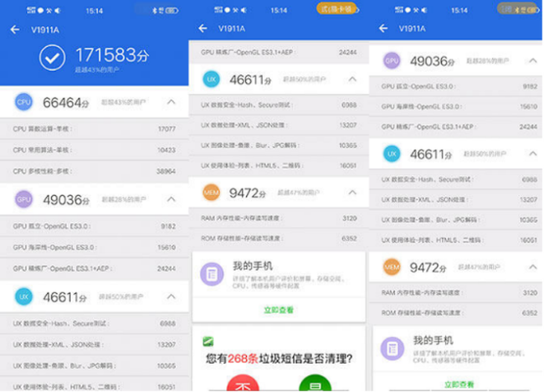Tap the back arrow in the middle screenshot

point(203,28)
